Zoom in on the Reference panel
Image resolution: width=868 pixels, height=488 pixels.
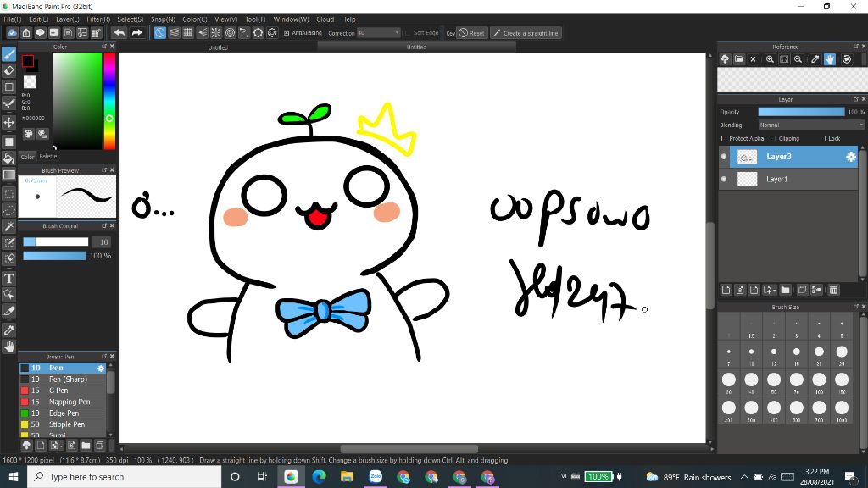coord(770,59)
